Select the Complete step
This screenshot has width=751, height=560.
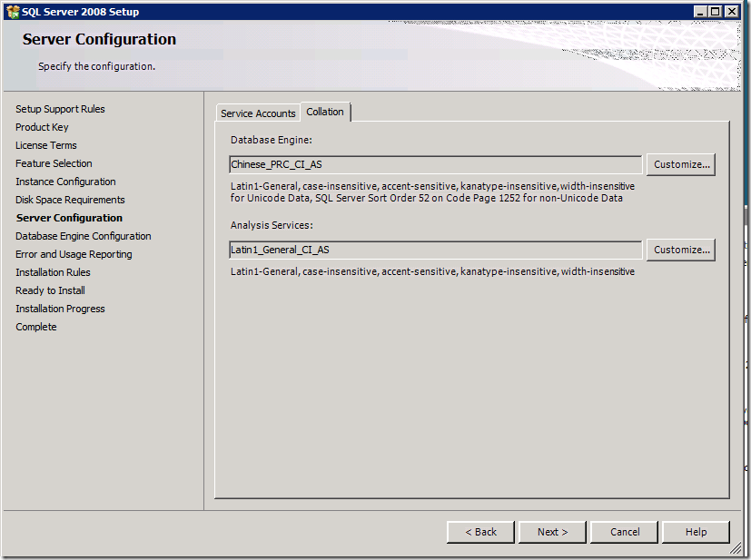36,327
